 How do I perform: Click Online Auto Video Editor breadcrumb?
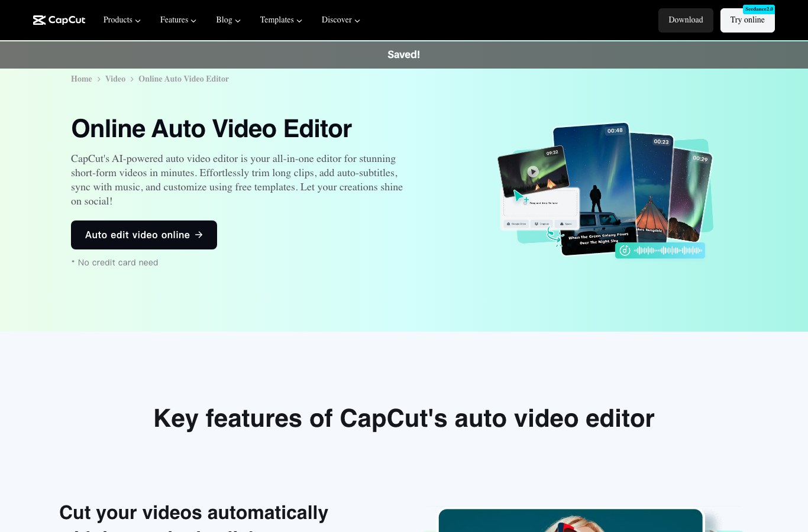183,79
